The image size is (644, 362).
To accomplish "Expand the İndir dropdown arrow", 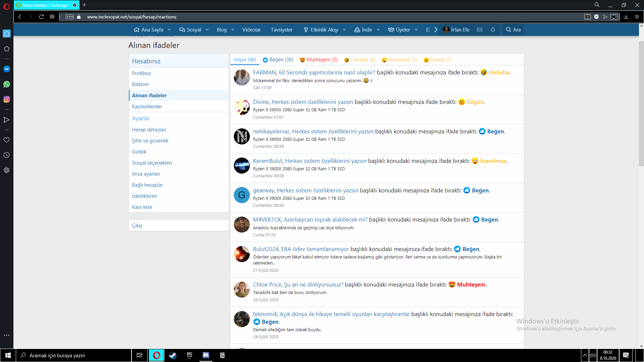I will (378, 30).
